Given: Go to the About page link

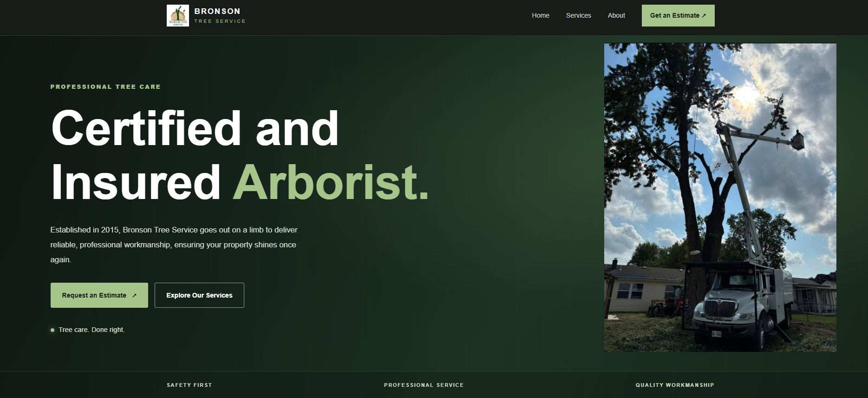Looking at the screenshot, I should 616,15.
